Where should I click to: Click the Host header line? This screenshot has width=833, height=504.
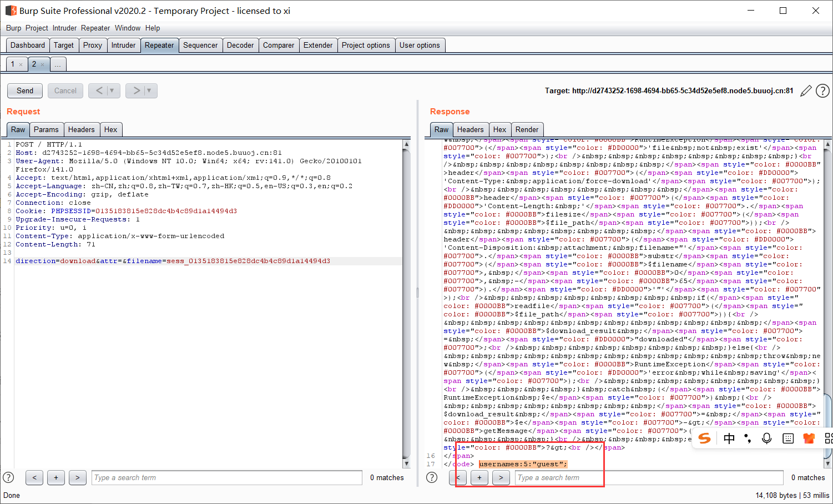[149, 153]
